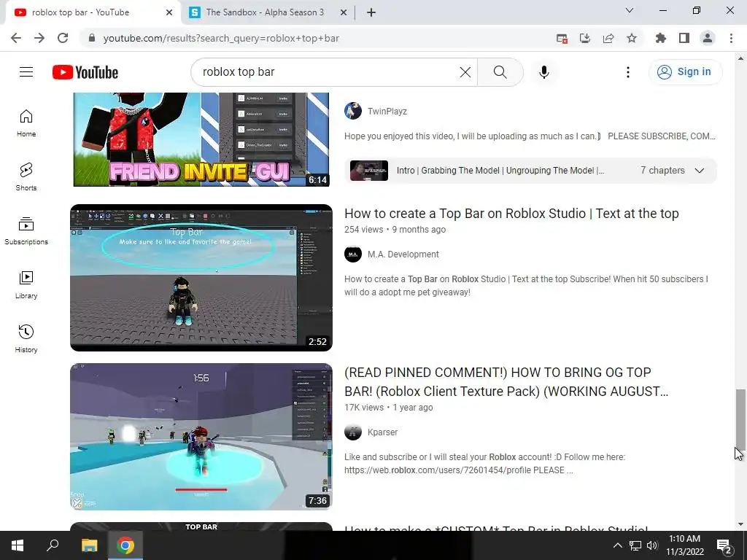Click Chrome icon on taskbar

(x=125, y=545)
